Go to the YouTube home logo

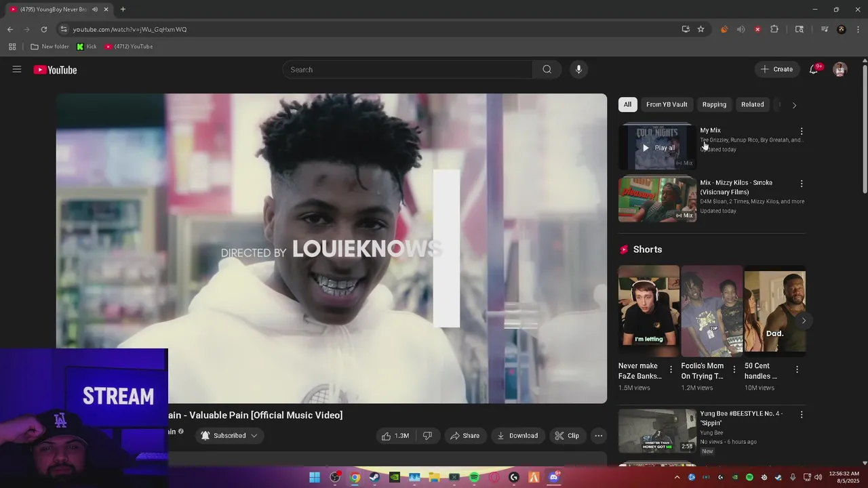point(55,70)
